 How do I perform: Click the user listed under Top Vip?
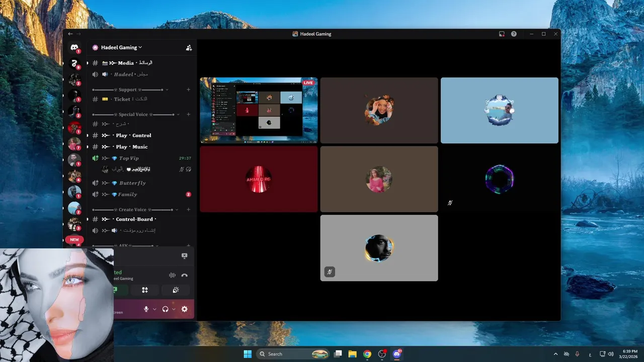(x=146, y=169)
